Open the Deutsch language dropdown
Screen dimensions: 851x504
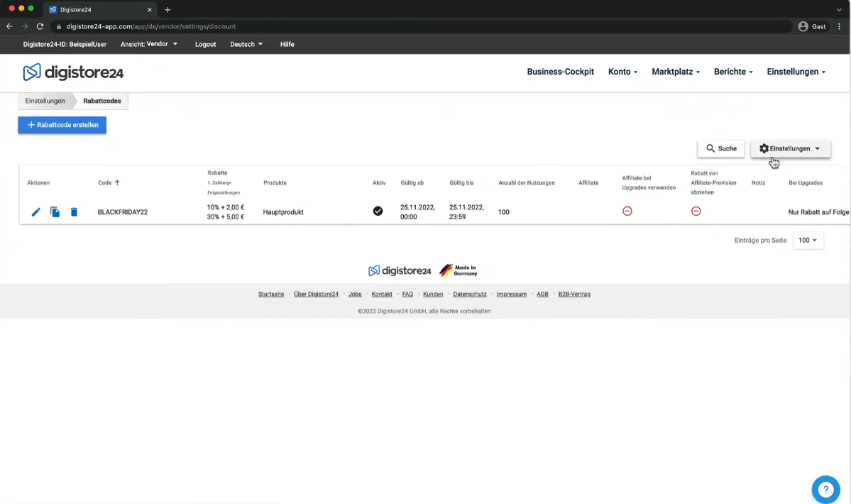pos(246,44)
